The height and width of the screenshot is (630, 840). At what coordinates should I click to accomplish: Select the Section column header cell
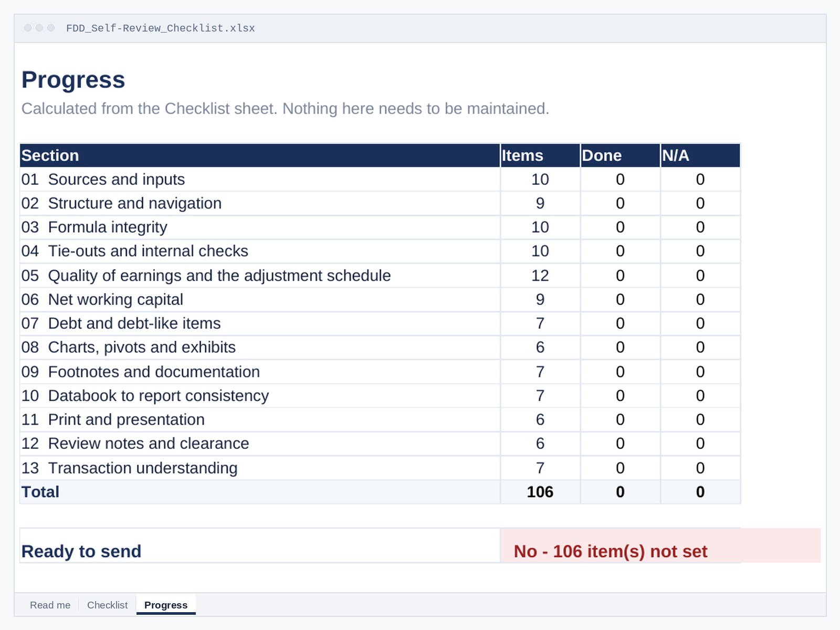click(260, 155)
